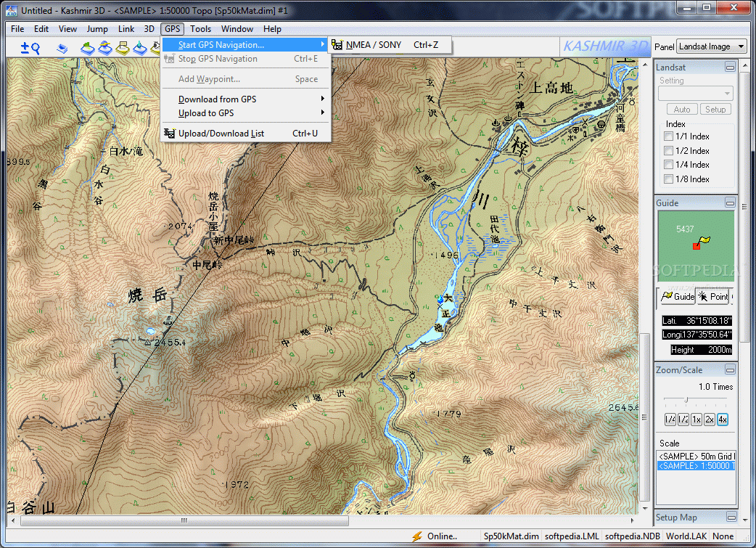Open the Edit menu

[41, 29]
